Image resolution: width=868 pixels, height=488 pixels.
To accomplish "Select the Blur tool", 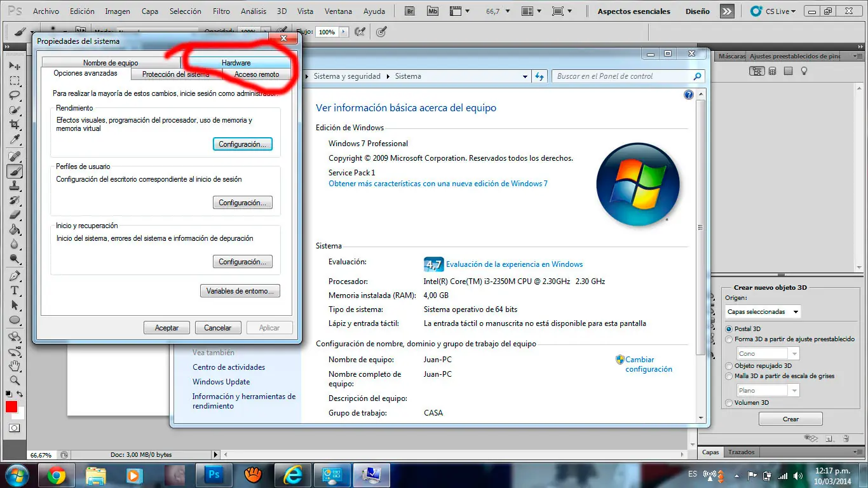I will pyautogui.click(x=15, y=245).
